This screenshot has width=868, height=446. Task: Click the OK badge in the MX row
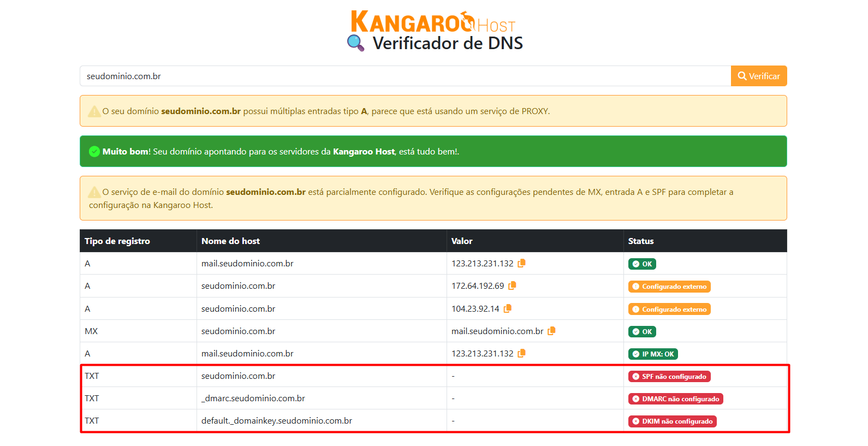(x=642, y=331)
